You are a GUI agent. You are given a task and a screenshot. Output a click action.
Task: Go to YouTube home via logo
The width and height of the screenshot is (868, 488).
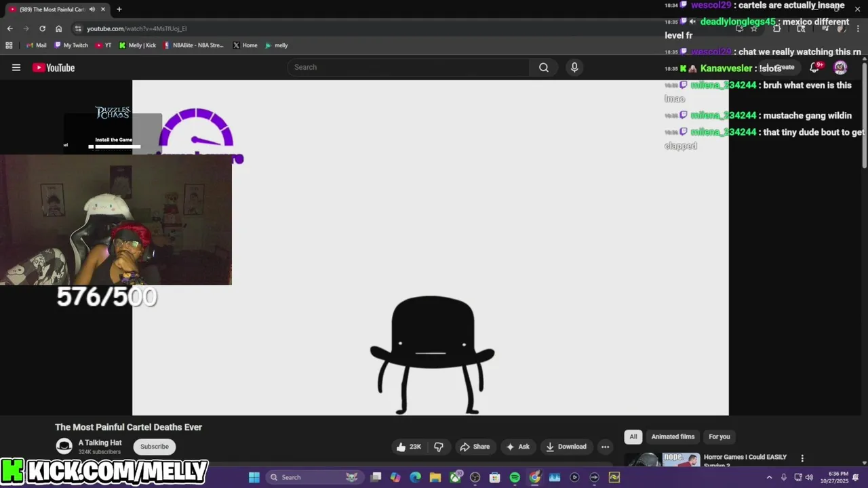[x=54, y=67]
